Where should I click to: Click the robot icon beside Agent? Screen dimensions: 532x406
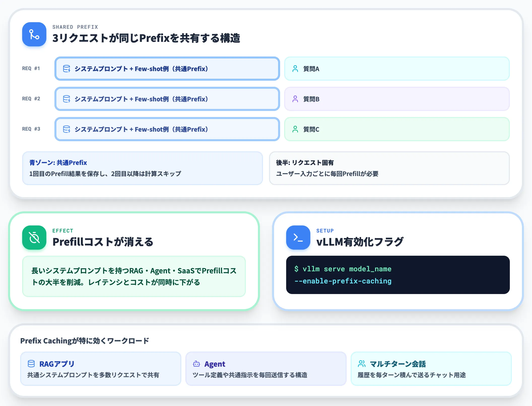[x=196, y=364]
